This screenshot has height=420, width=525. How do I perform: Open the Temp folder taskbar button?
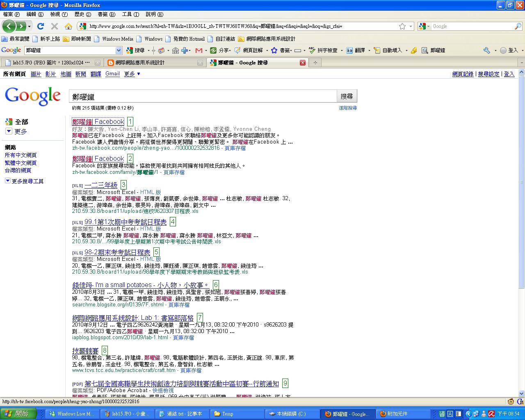coord(236,414)
